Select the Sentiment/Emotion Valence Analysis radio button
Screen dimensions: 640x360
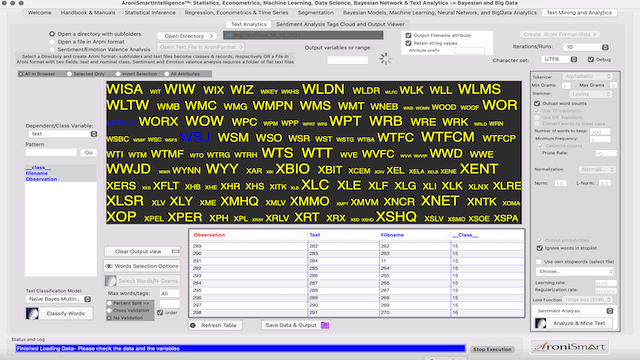tap(52, 49)
